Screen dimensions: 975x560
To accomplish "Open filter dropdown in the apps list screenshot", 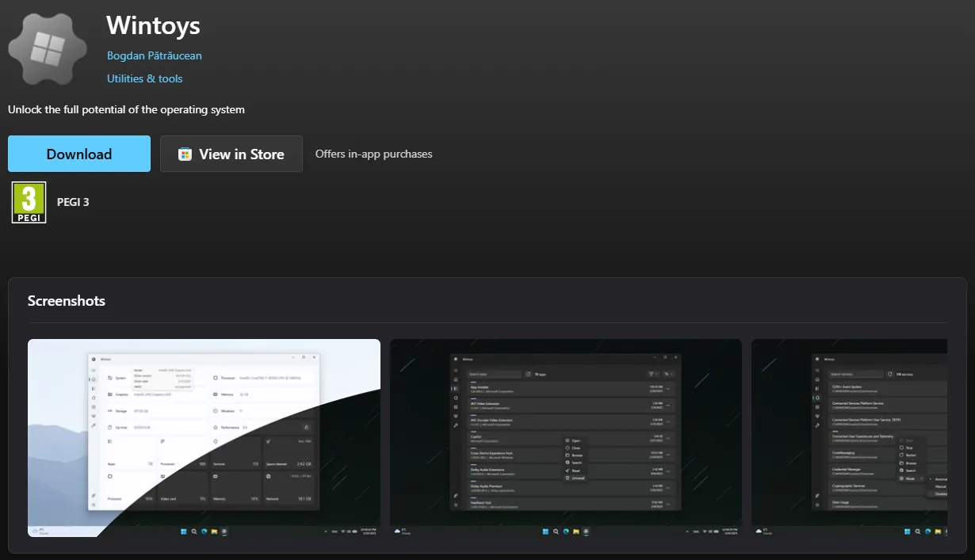I will click(x=652, y=374).
